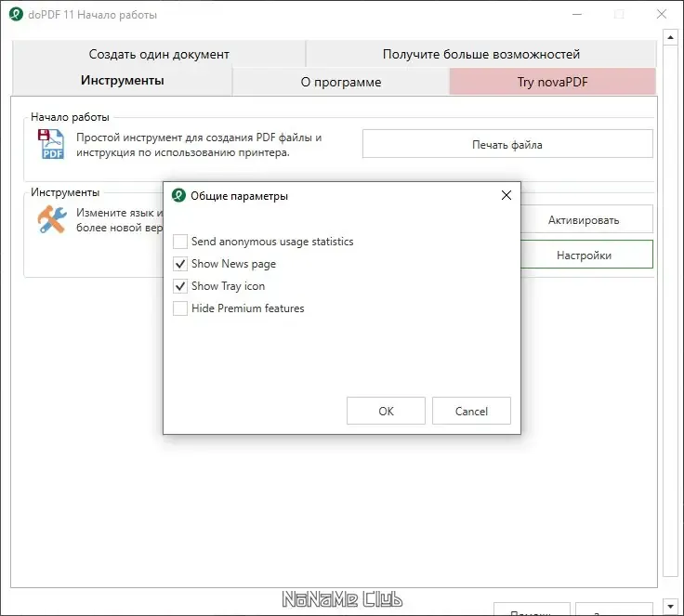This screenshot has width=684, height=616.
Task: Click the scrollbar down arrow
Action: click(x=670, y=606)
